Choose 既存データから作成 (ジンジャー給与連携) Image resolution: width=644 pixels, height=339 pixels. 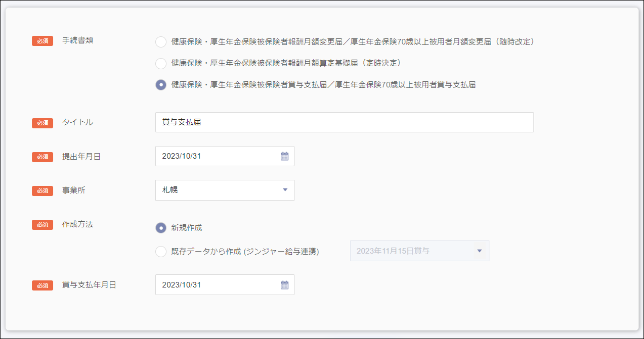(x=161, y=251)
